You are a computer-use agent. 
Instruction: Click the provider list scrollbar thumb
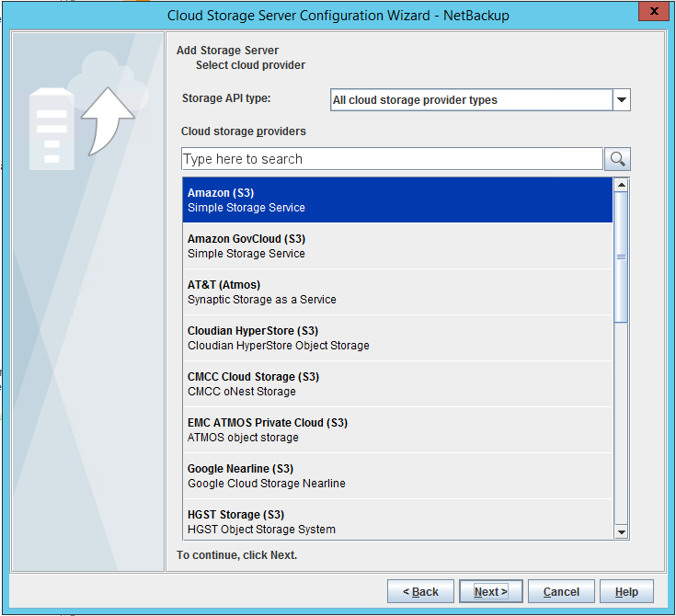pos(621,257)
